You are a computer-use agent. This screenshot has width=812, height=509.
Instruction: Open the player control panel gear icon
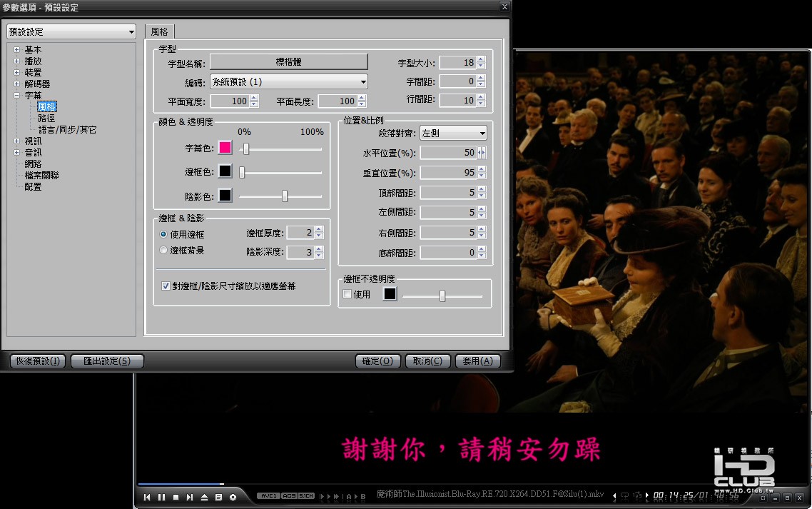click(x=233, y=497)
